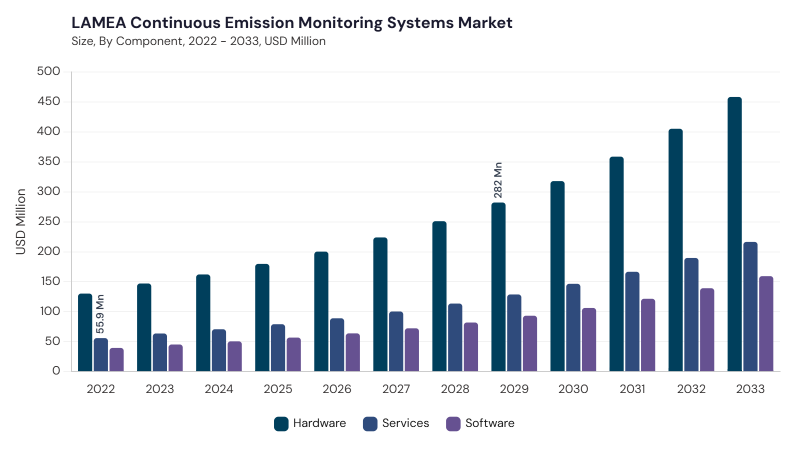The height and width of the screenshot is (450, 800).
Task: Click the 2025 x-axis label
Action: point(278,389)
